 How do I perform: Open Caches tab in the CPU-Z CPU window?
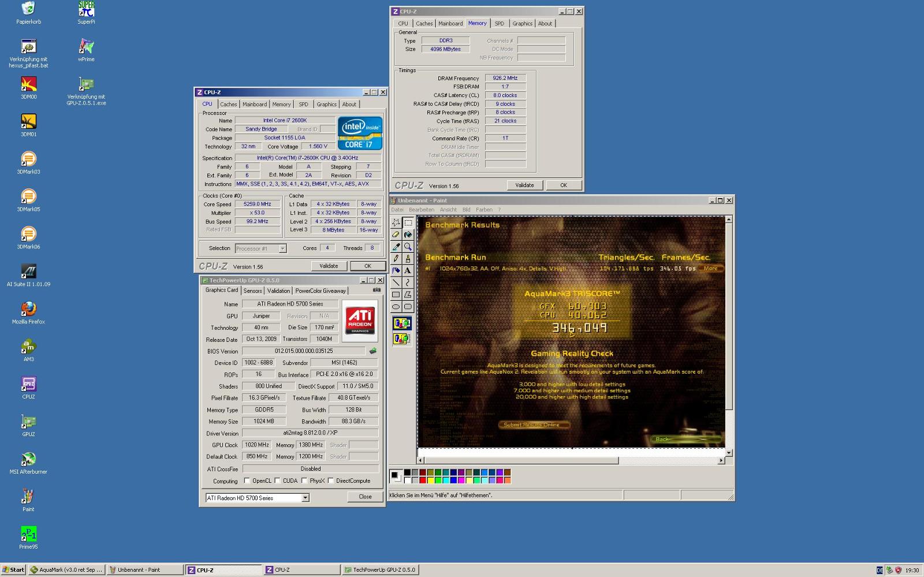(x=229, y=105)
